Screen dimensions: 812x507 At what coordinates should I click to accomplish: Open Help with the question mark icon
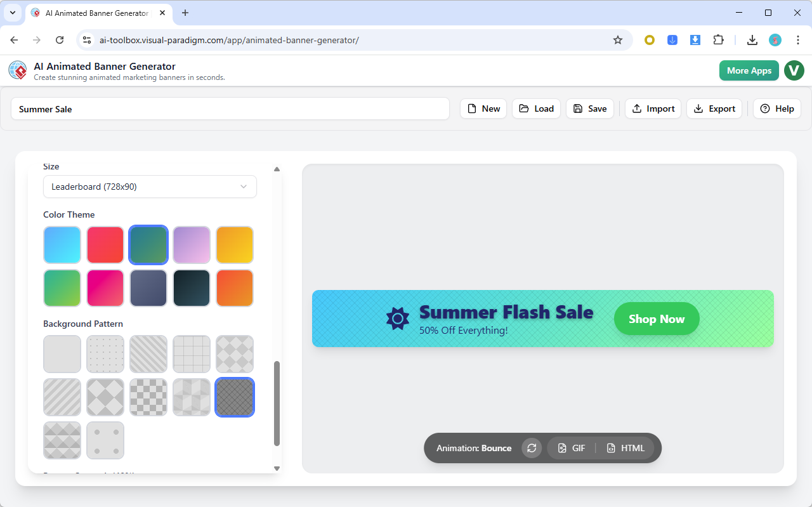776,109
